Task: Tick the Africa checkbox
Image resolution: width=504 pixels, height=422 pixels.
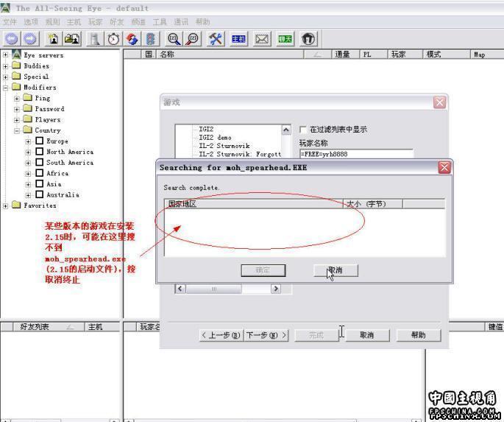Action: tap(40, 173)
